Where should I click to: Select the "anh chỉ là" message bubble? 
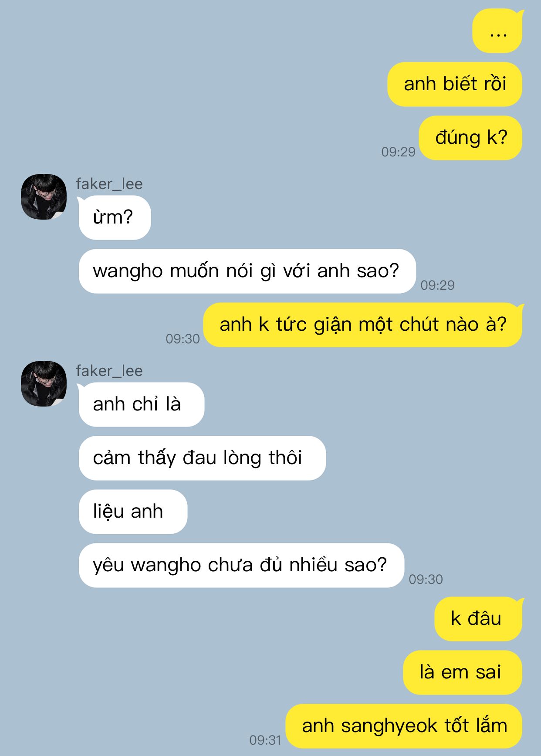[141, 404]
